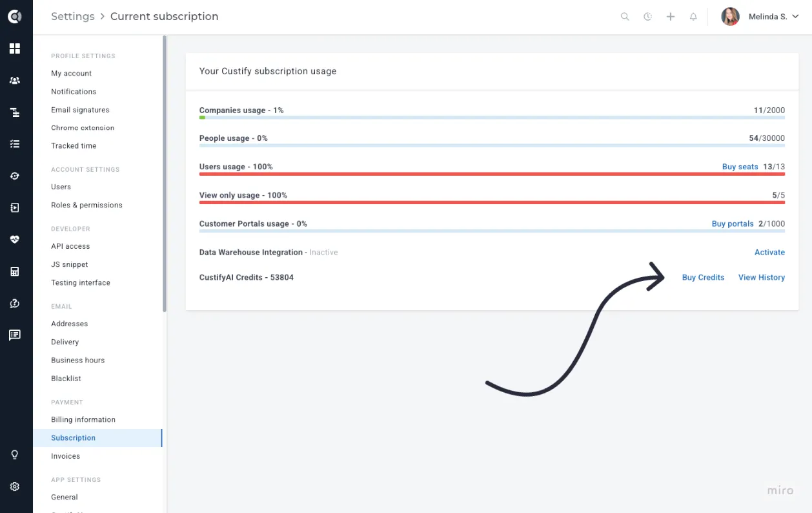The width and height of the screenshot is (812, 513).
Task: Open Tracked time settings
Action: click(x=74, y=146)
